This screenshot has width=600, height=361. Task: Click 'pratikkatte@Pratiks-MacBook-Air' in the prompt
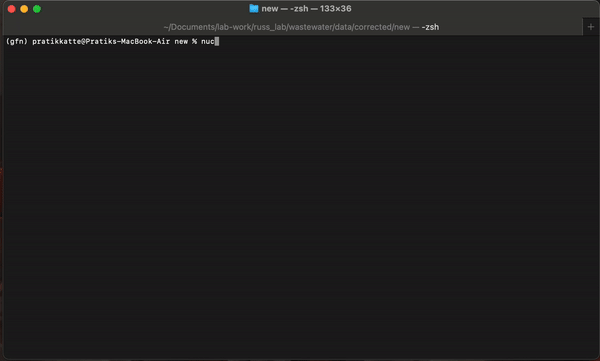(101, 41)
